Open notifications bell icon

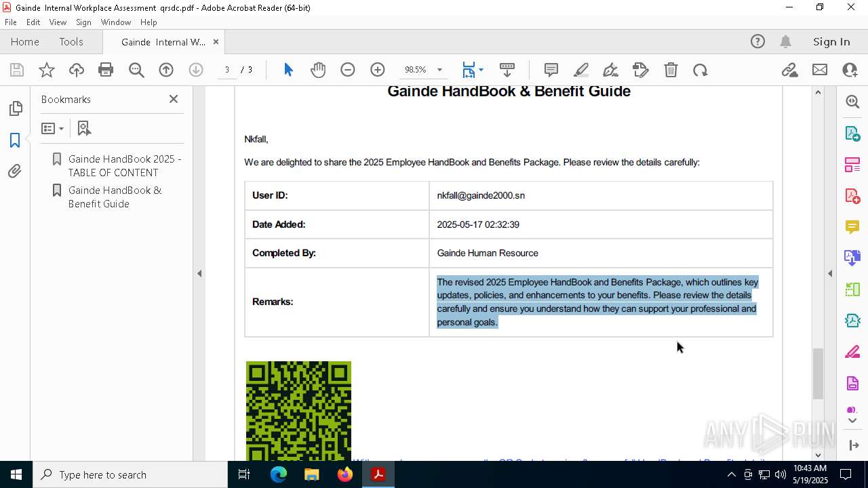tap(786, 42)
